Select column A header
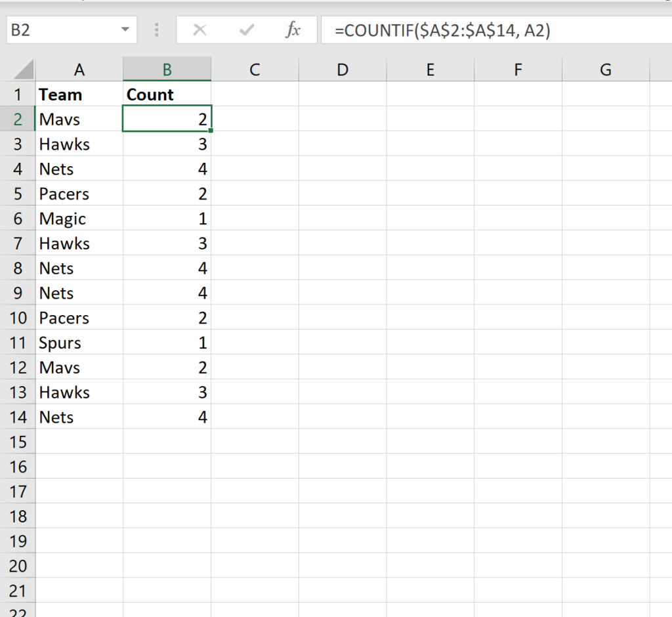672x617 pixels. pyautogui.click(x=79, y=69)
